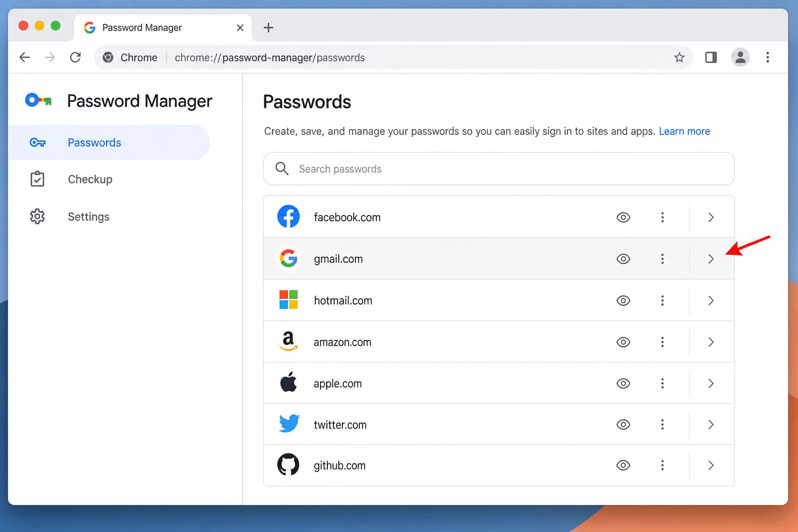Open the side panel icon in toolbar
798x532 pixels.
pyautogui.click(x=711, y=57)
